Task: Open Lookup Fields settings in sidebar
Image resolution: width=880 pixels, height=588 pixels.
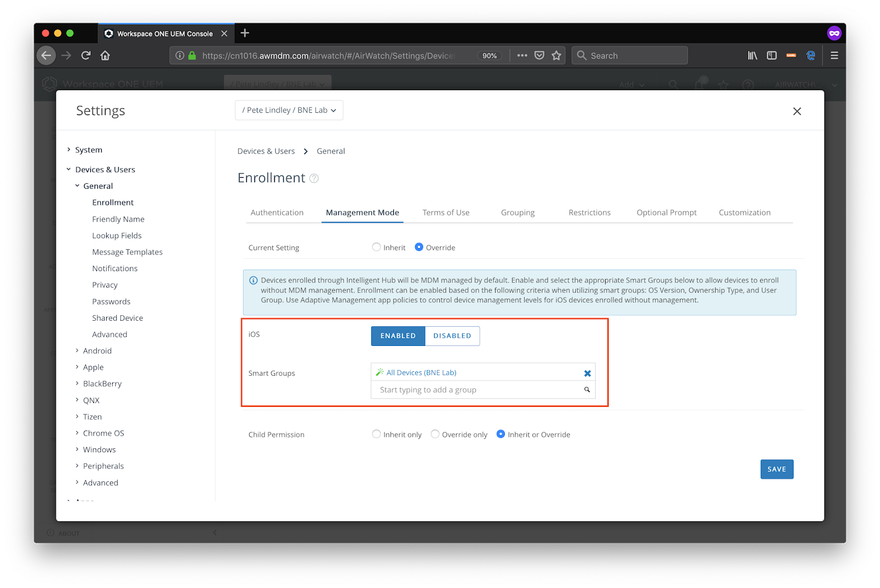Action: click(x=117, y=235)
